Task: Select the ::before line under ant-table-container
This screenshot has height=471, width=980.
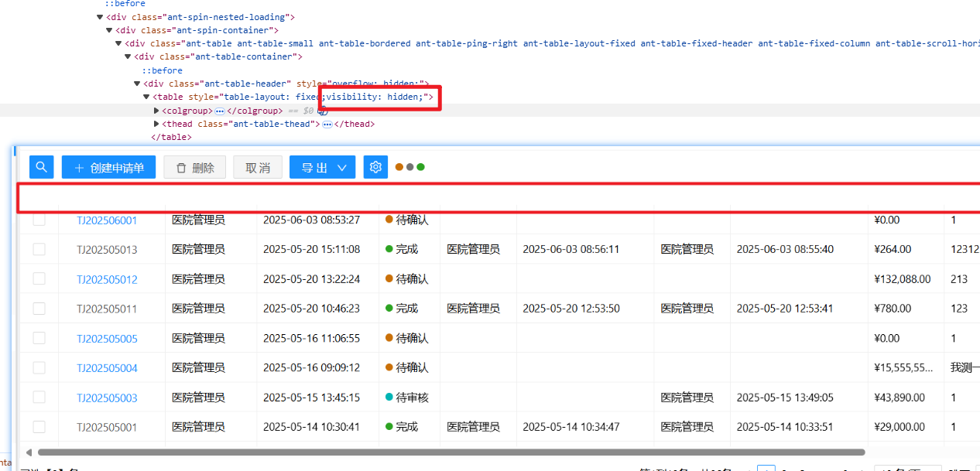Action: pyautogui.click(x=162, y=70)
